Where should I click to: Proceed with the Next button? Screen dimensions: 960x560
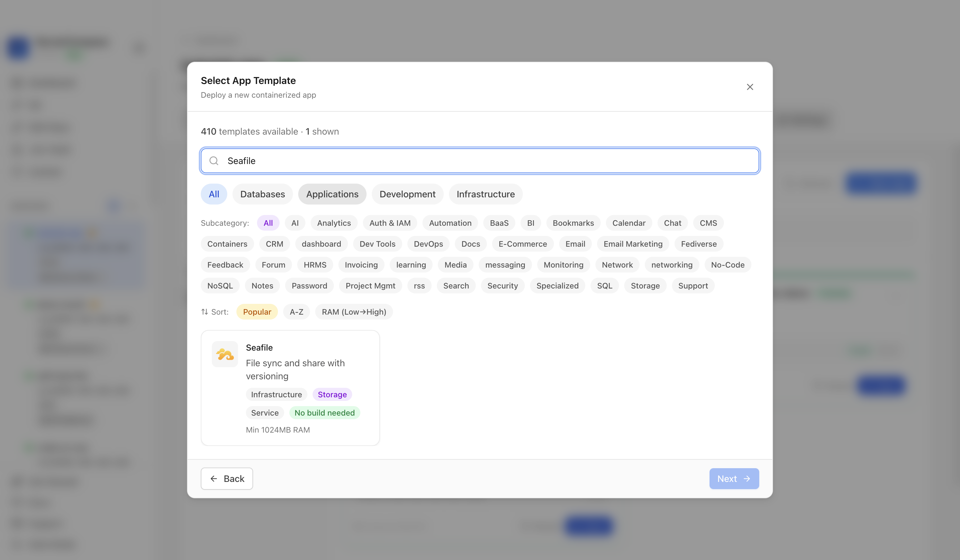(734, 479)
